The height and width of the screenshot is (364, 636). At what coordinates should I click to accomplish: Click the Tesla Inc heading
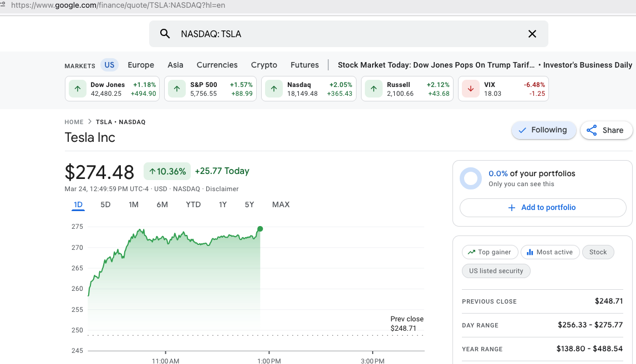pyautogui.click(x=90, y=137)
